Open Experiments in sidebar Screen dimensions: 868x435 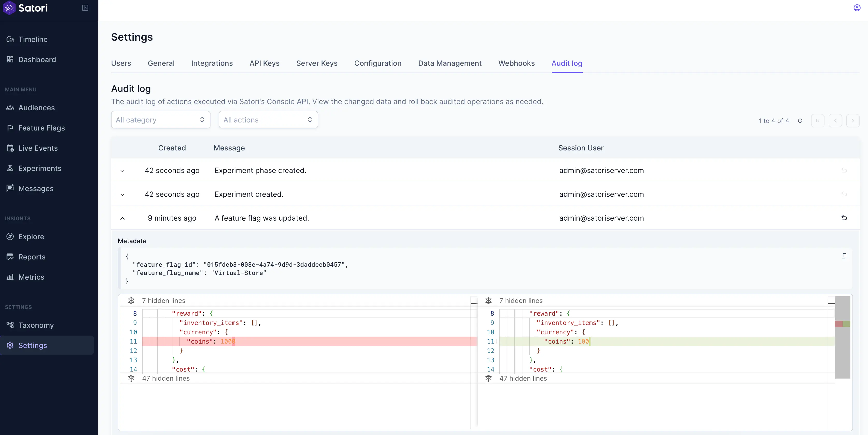point(40,169)
